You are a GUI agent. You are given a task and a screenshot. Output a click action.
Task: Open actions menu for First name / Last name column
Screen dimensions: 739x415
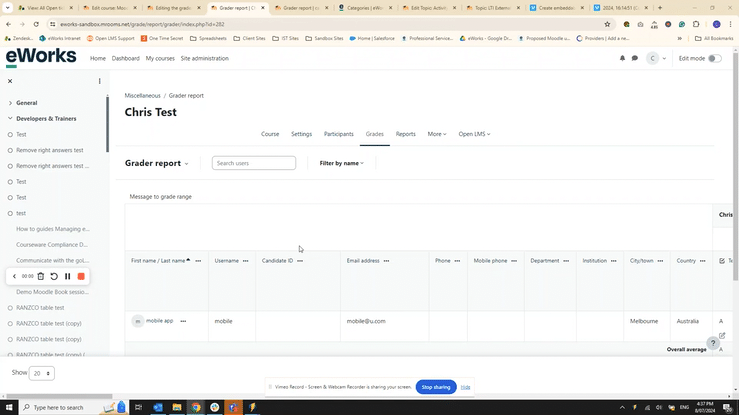(198, 261)
